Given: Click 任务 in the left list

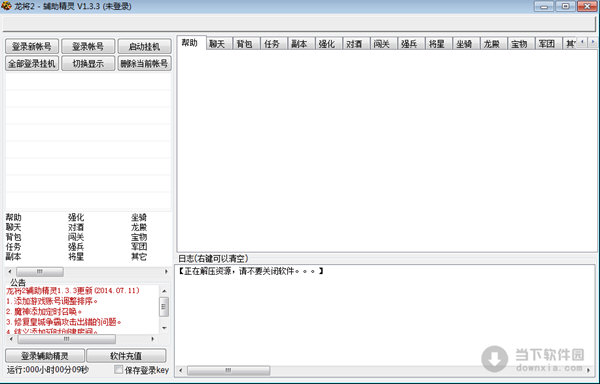Looking at the screenshot, I should (x=14, y=247).
